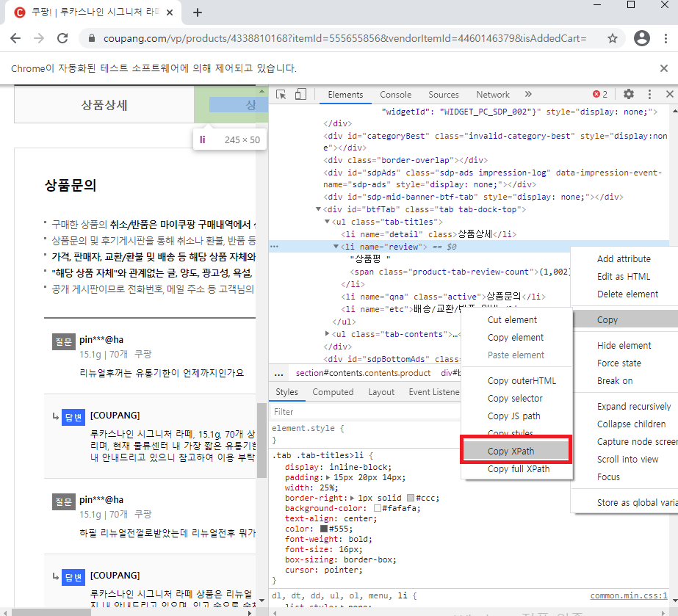This screenshot has width=678, height=616.
Task: Close the DevTools panel
Action: 669,94
